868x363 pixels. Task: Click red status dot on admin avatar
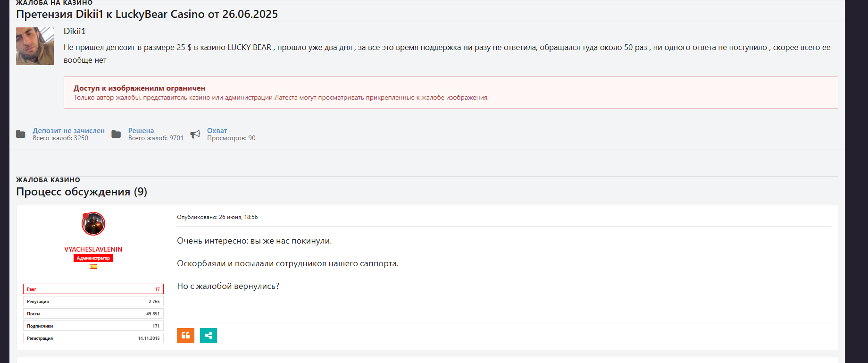coord(85,216)
